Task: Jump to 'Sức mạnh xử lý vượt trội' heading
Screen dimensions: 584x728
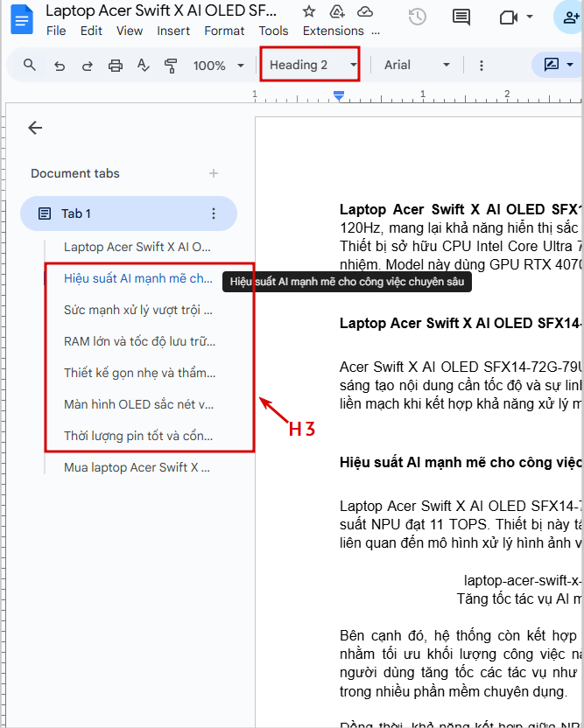Action: click(138, 310)
